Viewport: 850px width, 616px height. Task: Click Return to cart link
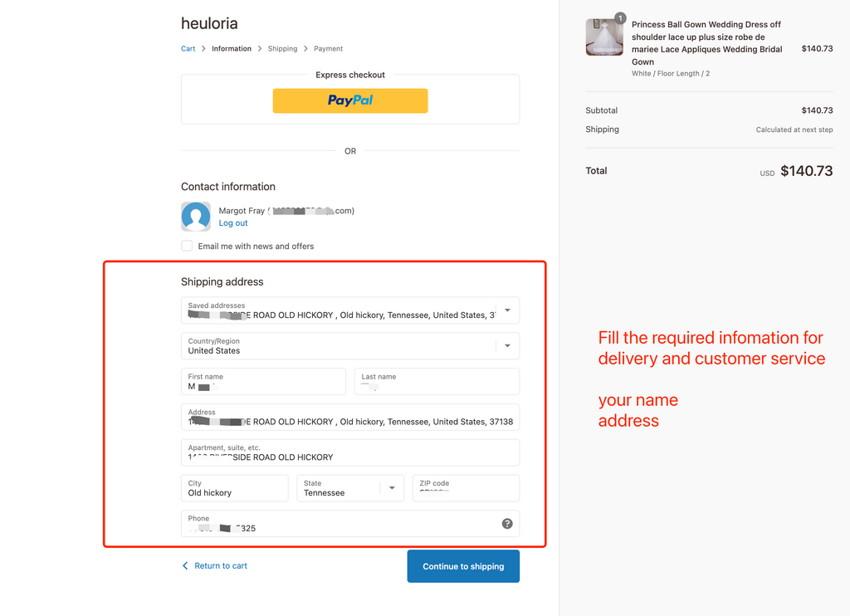[221, 566]
